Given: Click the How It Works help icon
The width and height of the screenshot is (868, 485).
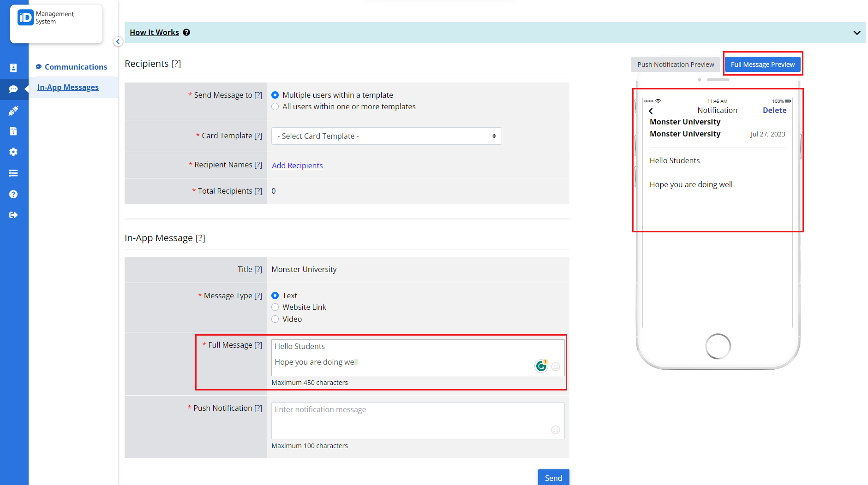Looking at the screenshot, I should (186, 32).
